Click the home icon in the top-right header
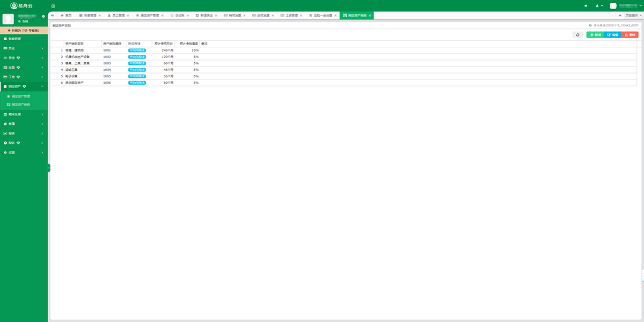Screen dimensions: 644x322 pyautogui.click(x=586, y=6)
